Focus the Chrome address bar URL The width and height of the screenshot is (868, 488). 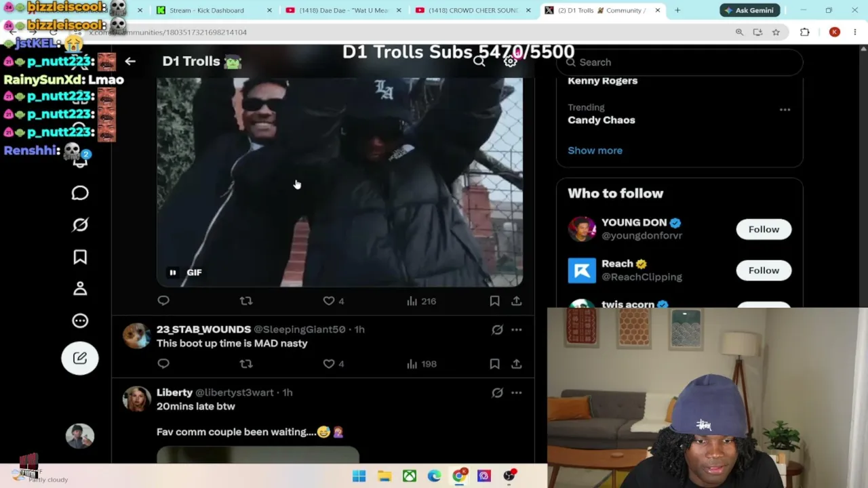click(168, 32)
